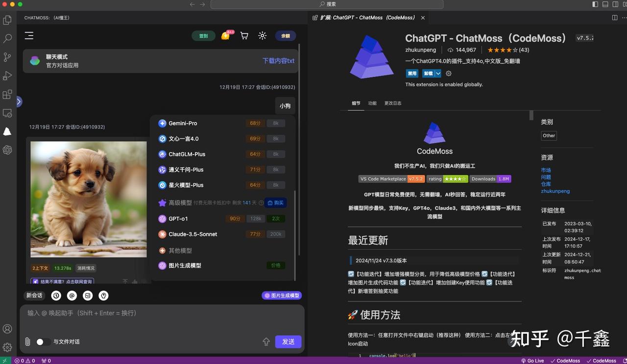This screenshot has height=364, width=627.
Task: Open the ChatMoss pyramid icon in activity bar
Action: (x=7, y=131)
